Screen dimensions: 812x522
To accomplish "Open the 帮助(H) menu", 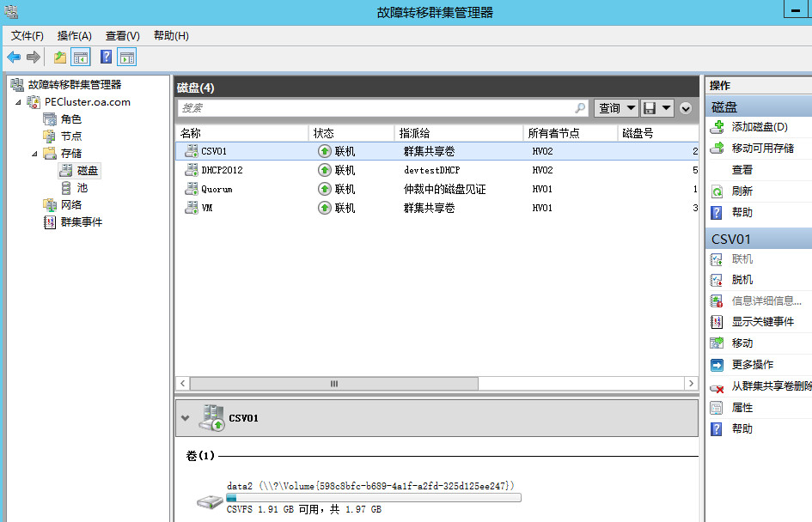I will [171, 36].
